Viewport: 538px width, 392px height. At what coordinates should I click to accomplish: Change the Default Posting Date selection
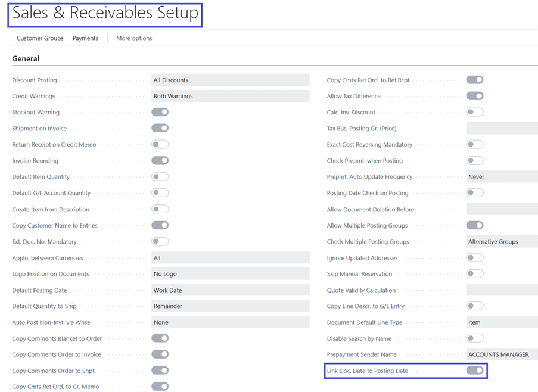click(230, 290)
